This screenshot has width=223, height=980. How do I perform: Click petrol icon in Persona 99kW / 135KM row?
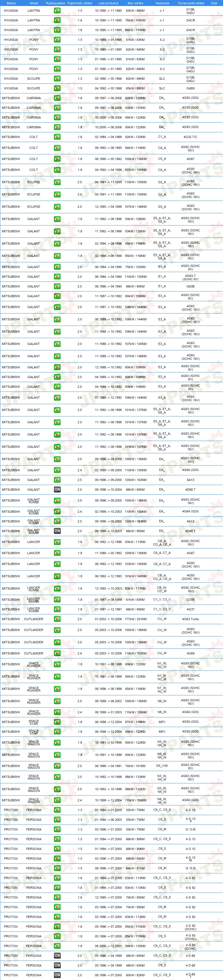pos(57,946)
